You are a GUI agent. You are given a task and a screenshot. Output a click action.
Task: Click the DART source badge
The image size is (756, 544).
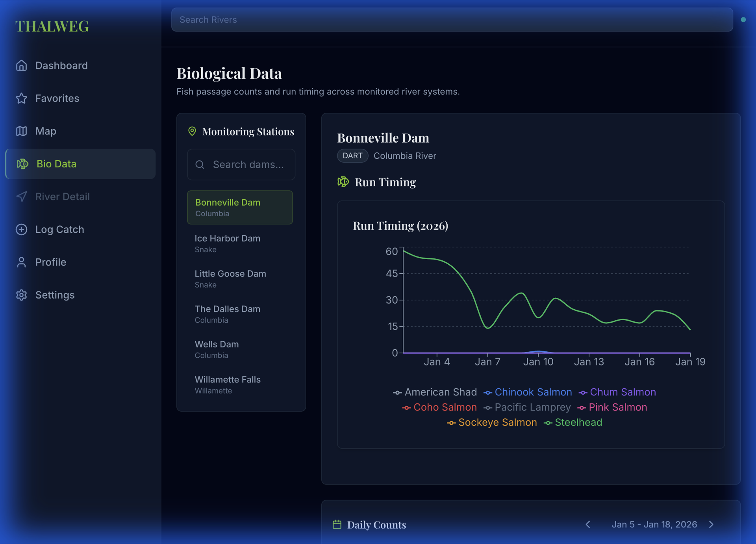click(352, 156)
